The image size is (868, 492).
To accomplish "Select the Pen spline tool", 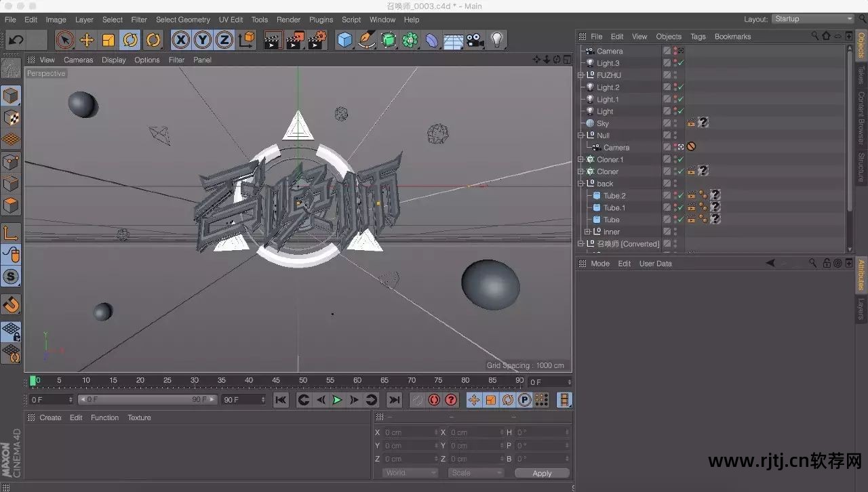I will tap(367, 40).
